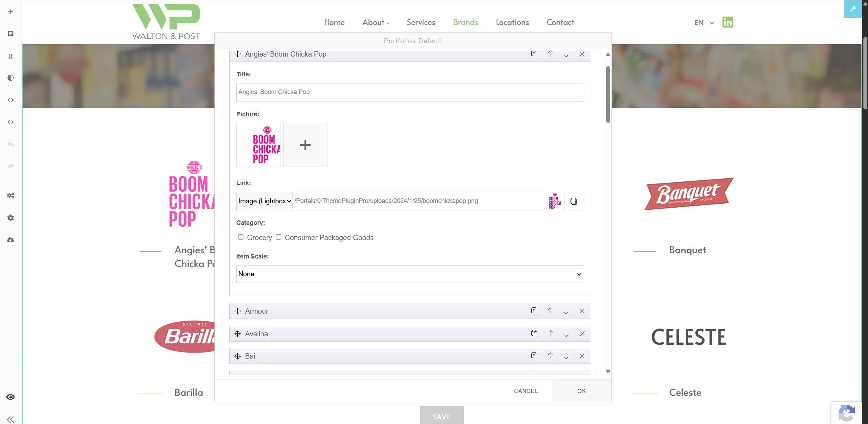
Task: Collapse the sidebar with double-chevron icon
Action: point(11,419)
